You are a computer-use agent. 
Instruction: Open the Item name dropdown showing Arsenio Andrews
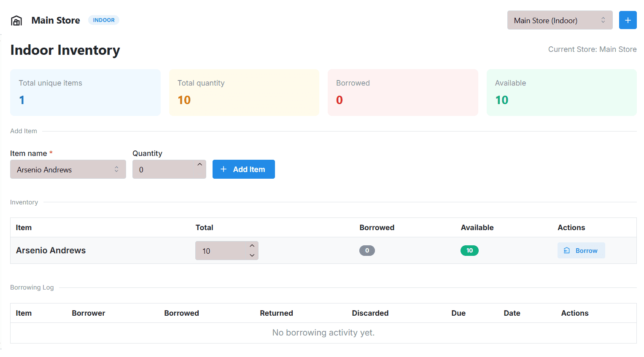click(x=67, y=169)
